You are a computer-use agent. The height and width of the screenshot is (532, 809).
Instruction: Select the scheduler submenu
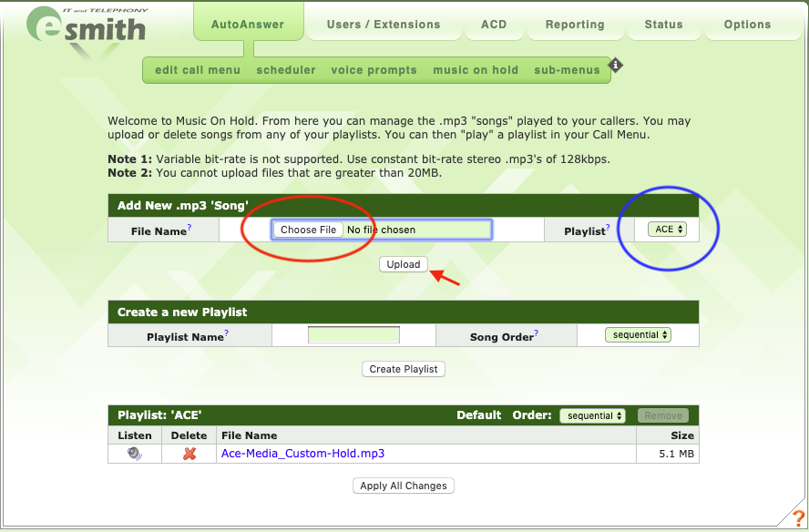click(286, 70)
